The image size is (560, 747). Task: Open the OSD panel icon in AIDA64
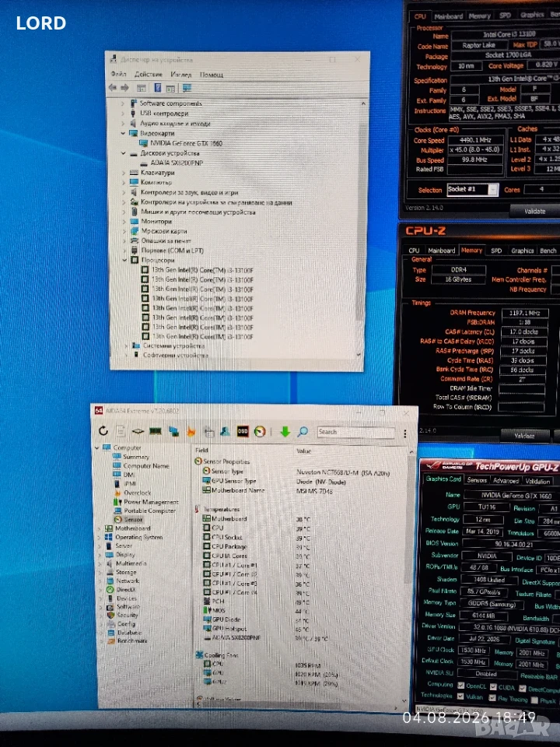coord(243,431)
